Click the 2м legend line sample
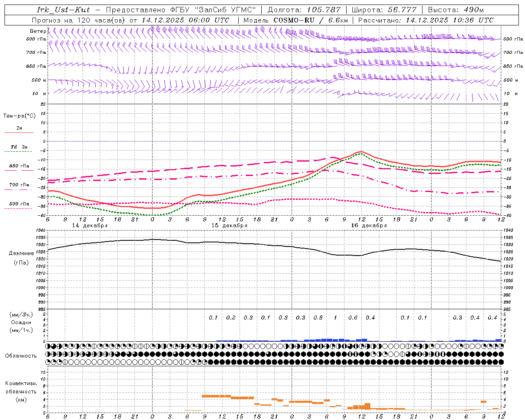This screenshot has width=525, height=420. click(x=19, y=132)
